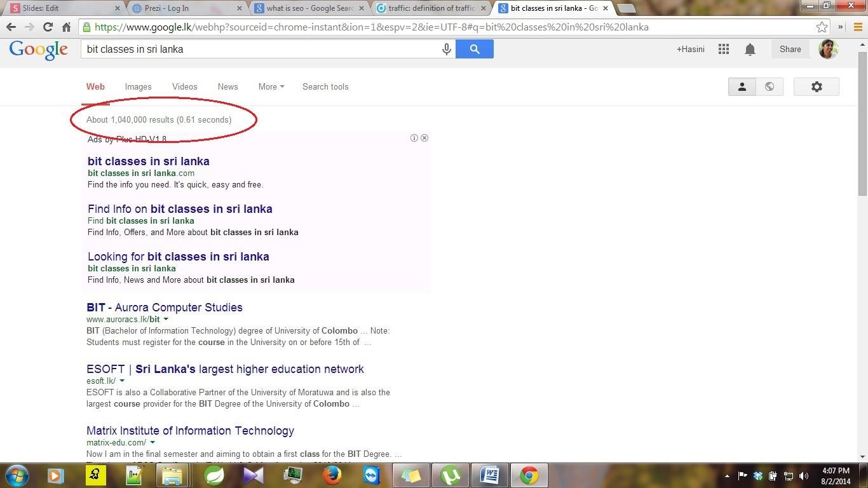Image resolution: width=868 pixels, height=488 pixels.
Task: Open Visual Studio from the taskbar
Action: pyautogui.click(x=253, y=475)
